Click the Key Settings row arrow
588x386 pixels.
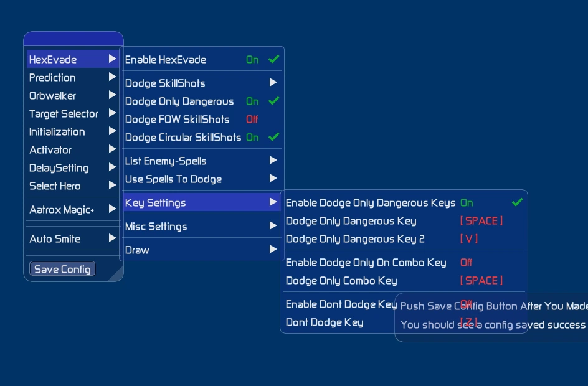click(273, 202)
